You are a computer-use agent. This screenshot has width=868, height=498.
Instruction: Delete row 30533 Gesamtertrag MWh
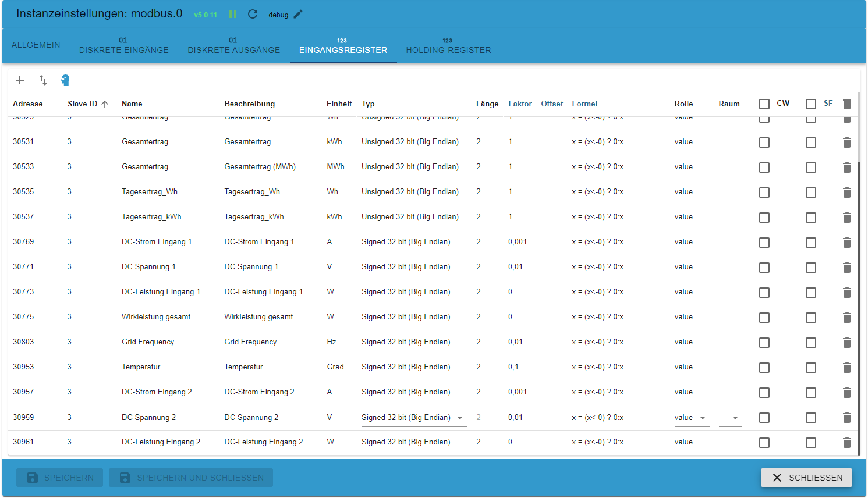point(847,168)
